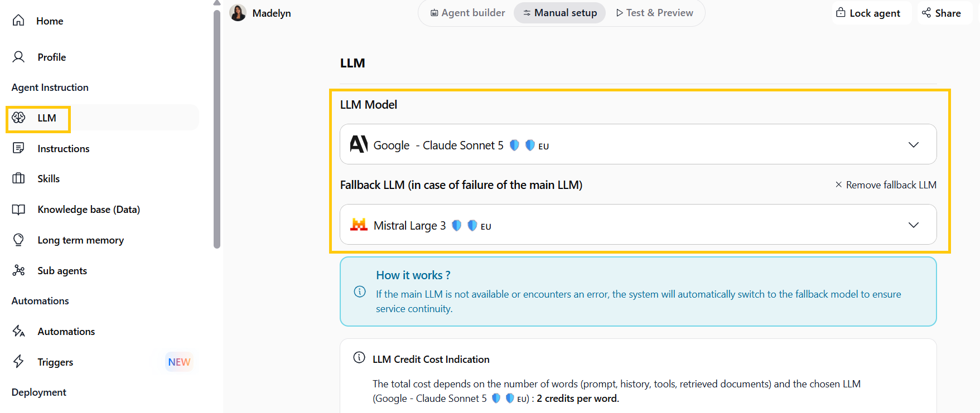This screenshot has width=980, height=413.
Task: Click the Triggers lightning bolt icon
Action: [x=18, y=362]
